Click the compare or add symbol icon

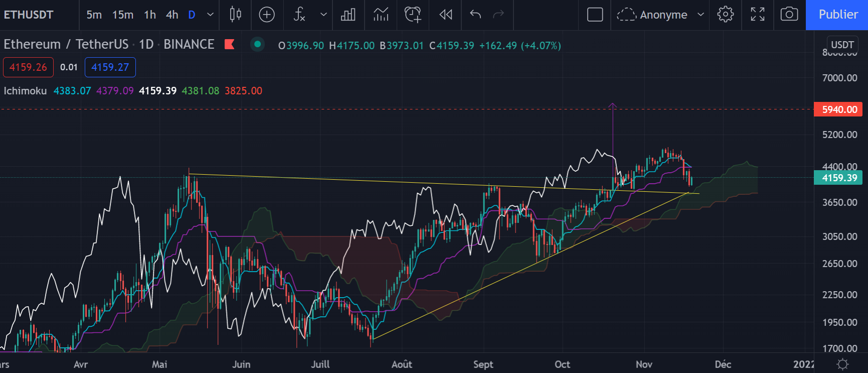pos(267,15)
